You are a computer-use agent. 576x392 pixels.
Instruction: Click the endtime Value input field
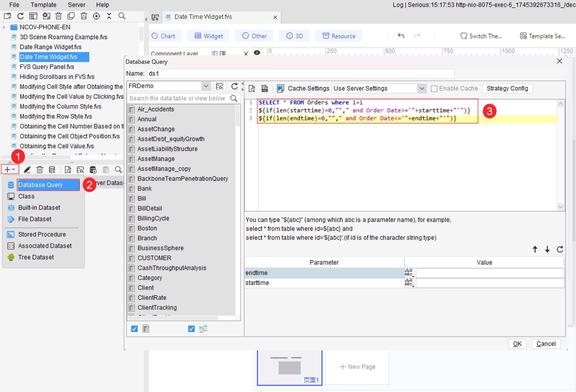click(x=490, y=273)
